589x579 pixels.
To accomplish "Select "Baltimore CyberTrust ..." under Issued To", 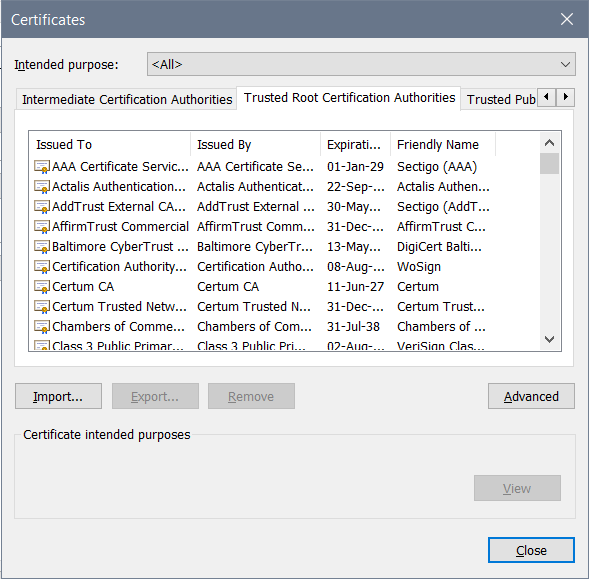I will tap(120, 246).
